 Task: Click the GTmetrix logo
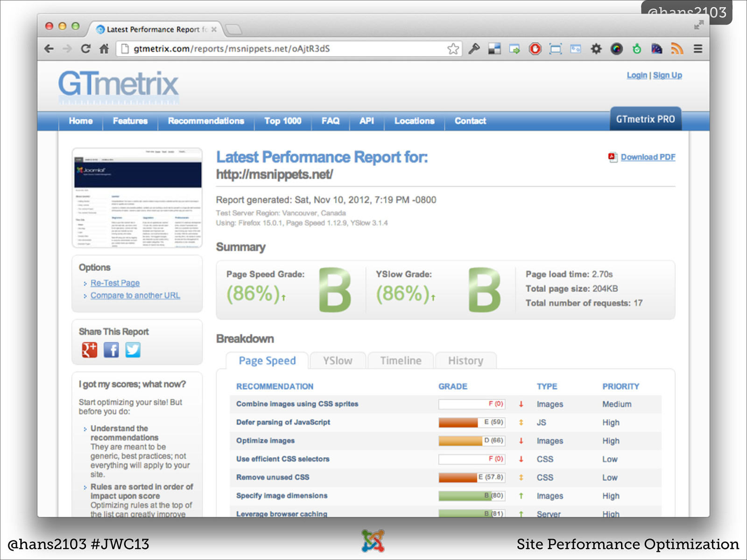click(118, 87)
